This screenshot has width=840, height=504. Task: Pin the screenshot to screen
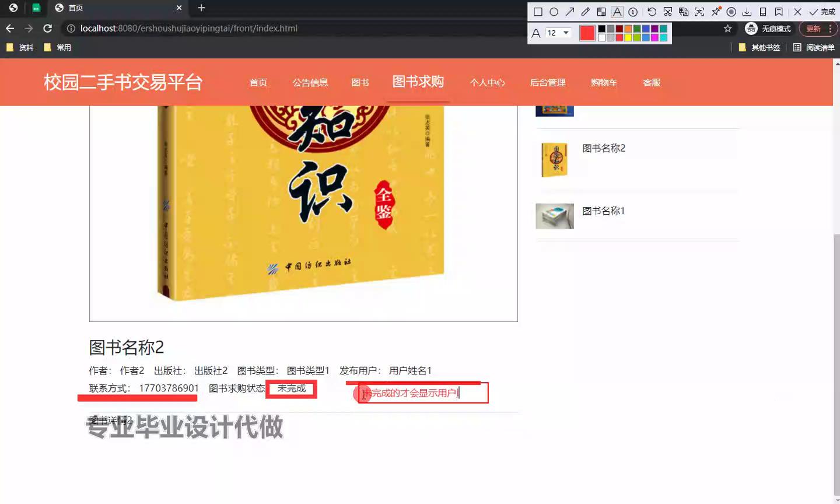[716, 12]
